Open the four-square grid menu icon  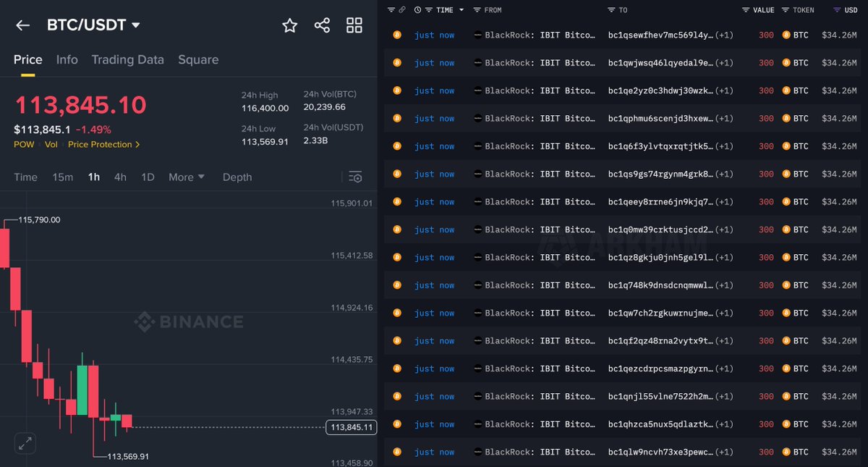[354, 25]
